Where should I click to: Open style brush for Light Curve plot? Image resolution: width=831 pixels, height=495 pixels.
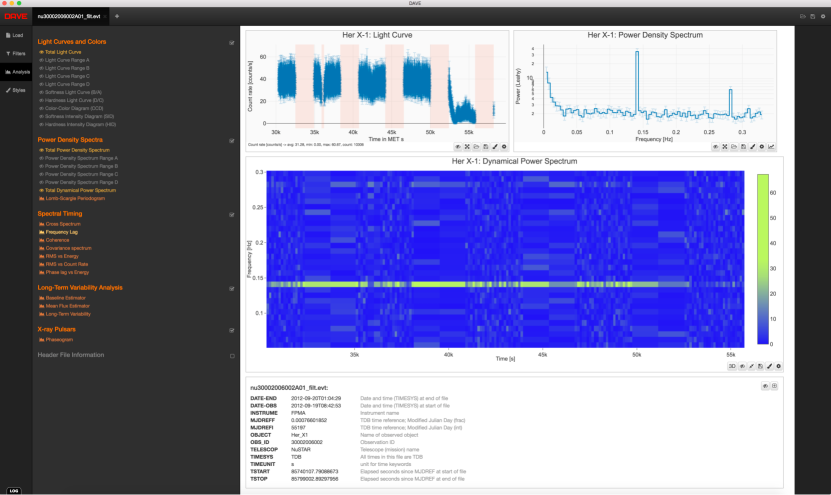coord(495,147)
